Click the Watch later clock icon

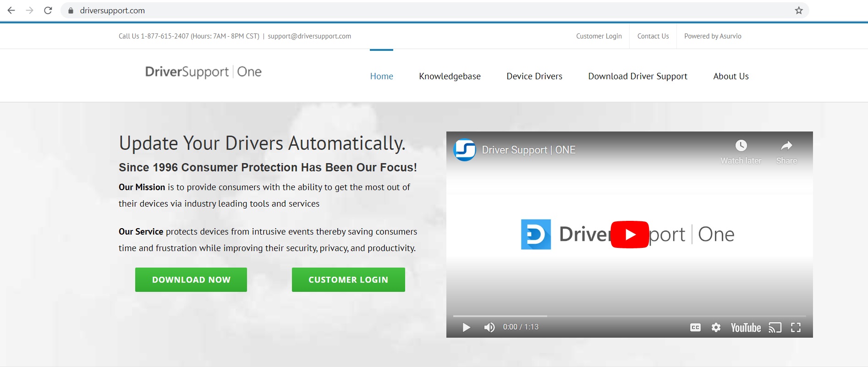pyautogui.click(x=741, y=146)
